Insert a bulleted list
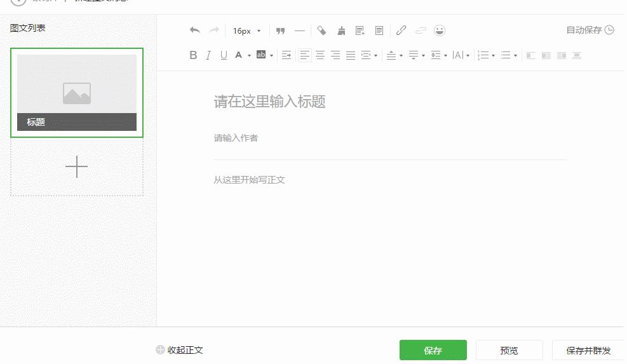This screenshot has height=364, width=627. [x=506, y=55]
